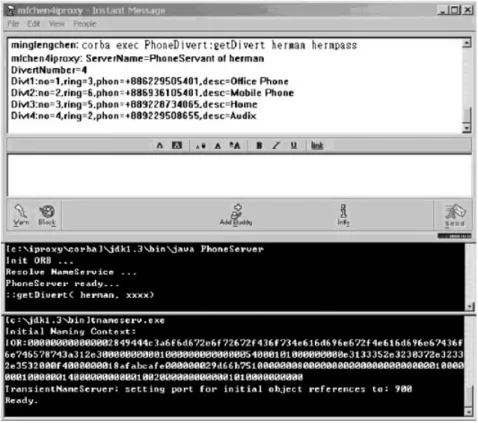478x423 pixels.
Task: Toggle bold formatting
Action: (259, 146)
